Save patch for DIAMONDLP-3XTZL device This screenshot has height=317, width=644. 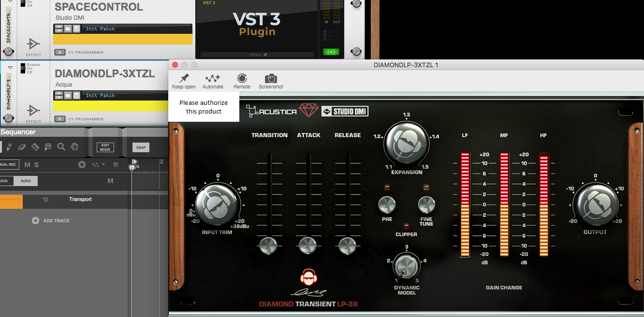76,96
